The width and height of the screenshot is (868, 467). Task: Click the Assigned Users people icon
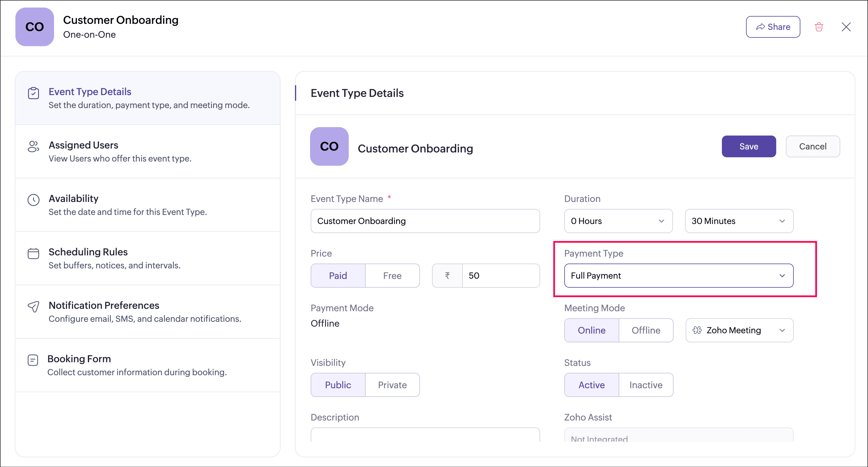pos(33,147)
